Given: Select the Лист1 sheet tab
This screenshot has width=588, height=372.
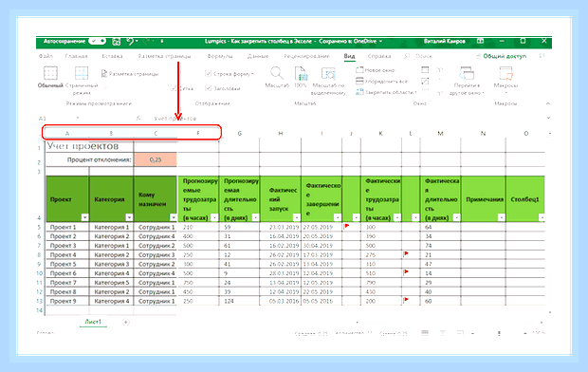Looking at the screenshot, I should 93,322.
